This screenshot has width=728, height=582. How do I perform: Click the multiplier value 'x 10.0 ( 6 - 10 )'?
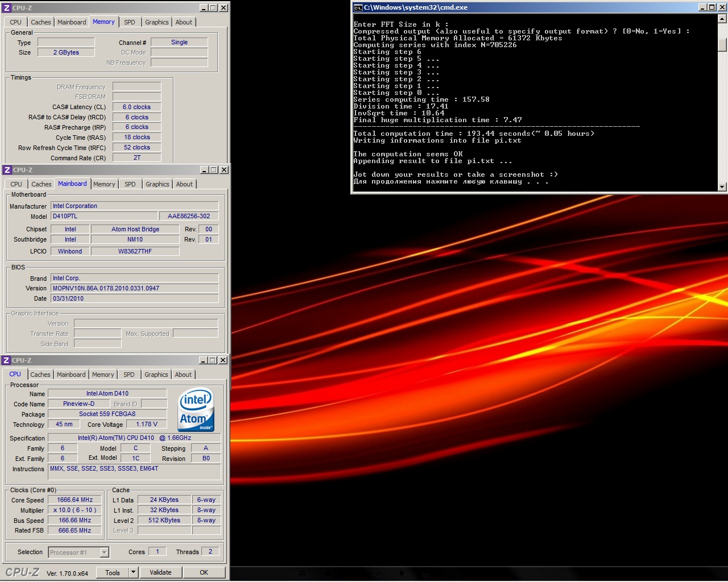click(x=75, y=510)
